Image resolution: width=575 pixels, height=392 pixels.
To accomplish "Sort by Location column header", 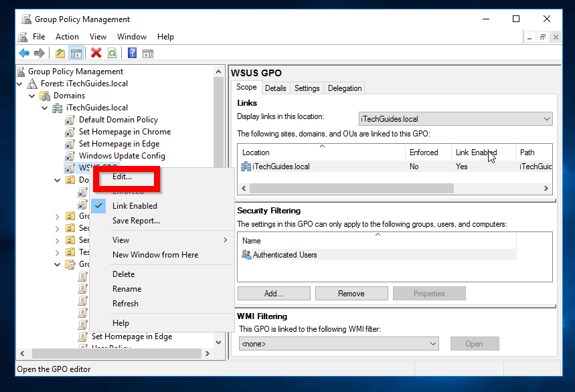I will point(322,153).
